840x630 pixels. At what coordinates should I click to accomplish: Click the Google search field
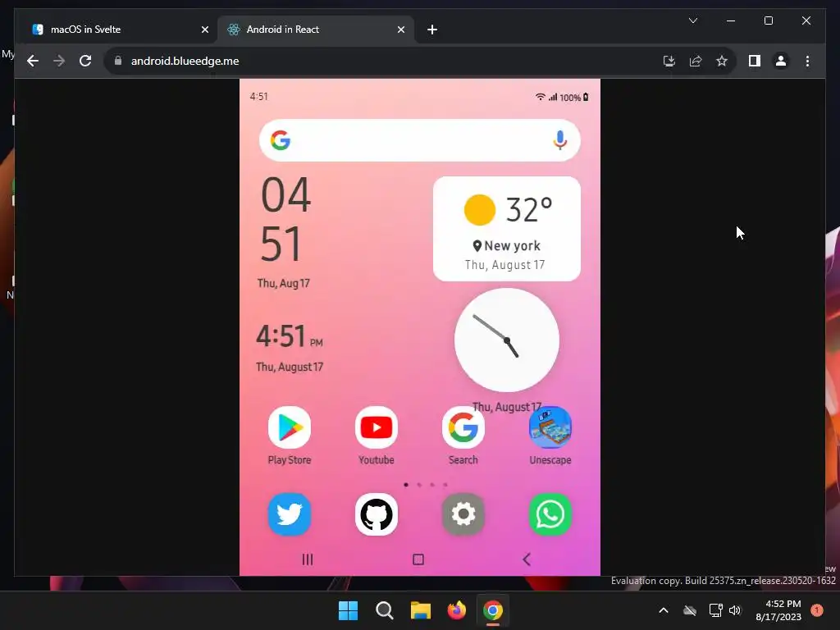click(419, 140)
